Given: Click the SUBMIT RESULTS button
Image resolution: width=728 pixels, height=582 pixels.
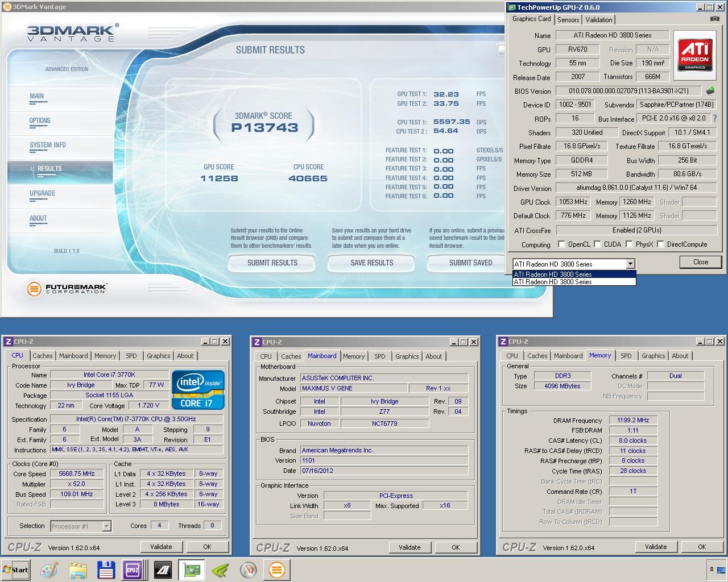Looking at the screenshot, I should click(272, 263).
